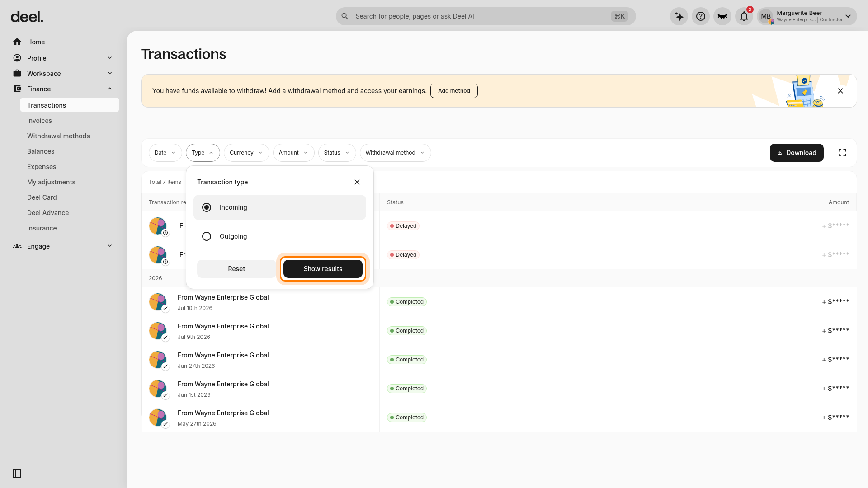Select the Incoming transaction type
The image size is (868, 488).
click(279, 207)
